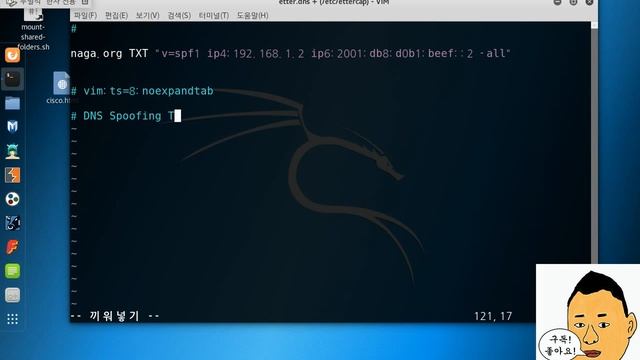Launch the Maltego M dock icon
640x360 pixels.
[x=12, y=127]
